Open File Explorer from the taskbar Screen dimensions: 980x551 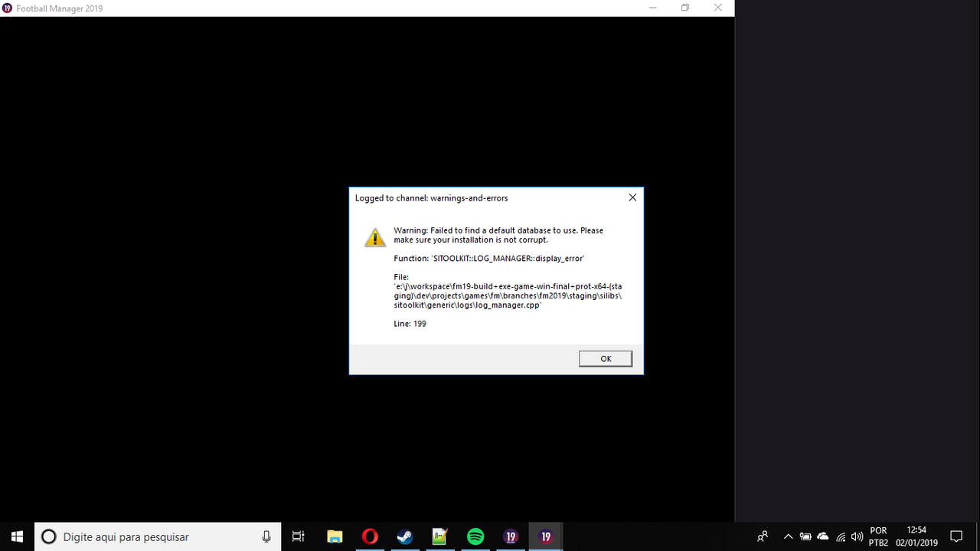click(335, 536)
